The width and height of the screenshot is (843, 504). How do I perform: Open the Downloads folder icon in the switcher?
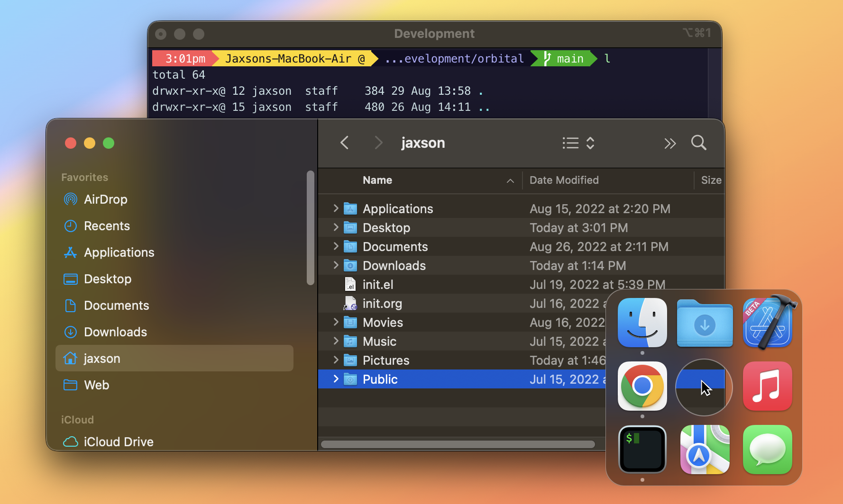pos(705,324)
